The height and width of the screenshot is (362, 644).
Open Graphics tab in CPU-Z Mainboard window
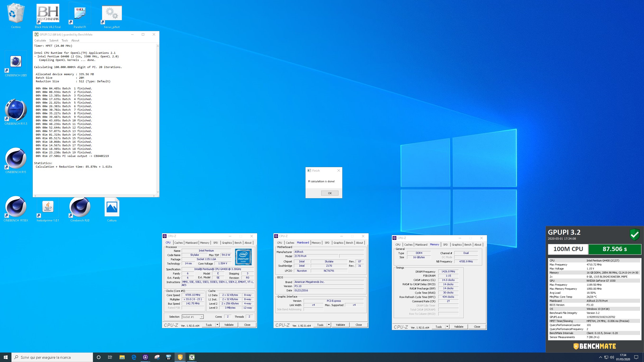point(338,243)
